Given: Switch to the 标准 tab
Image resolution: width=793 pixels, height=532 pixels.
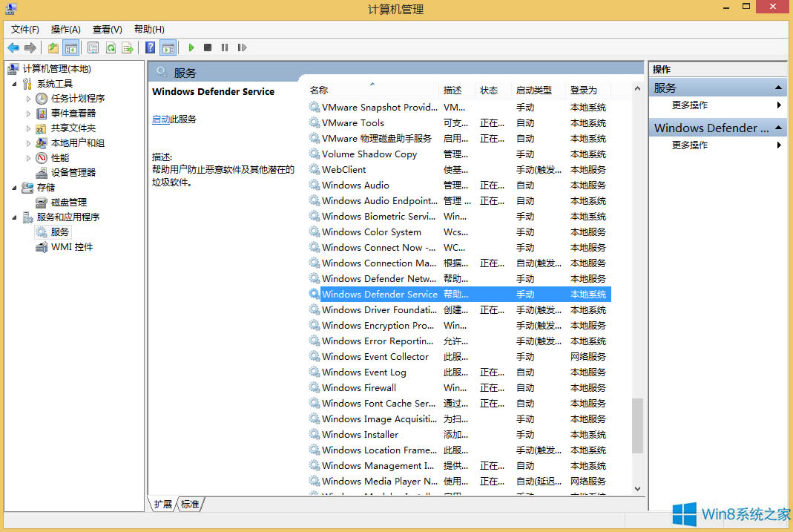Looking at the screenshot, I should (x=189, y=504).
